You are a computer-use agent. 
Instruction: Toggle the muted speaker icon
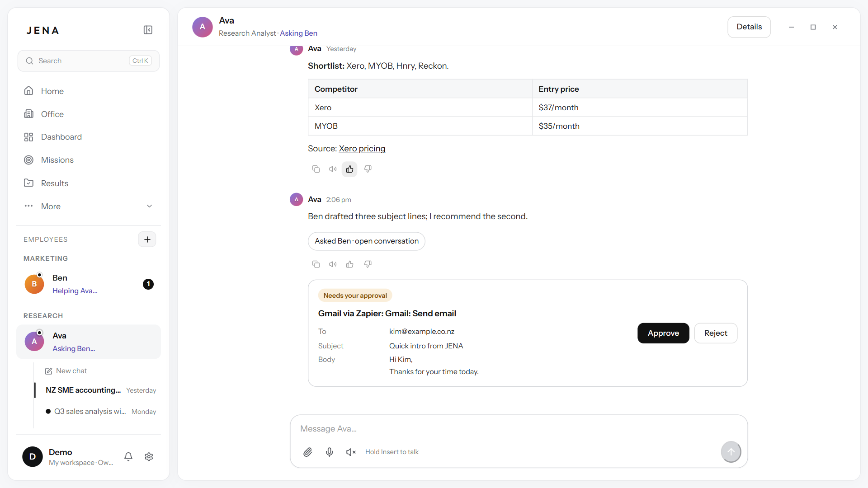coord(351,452)
